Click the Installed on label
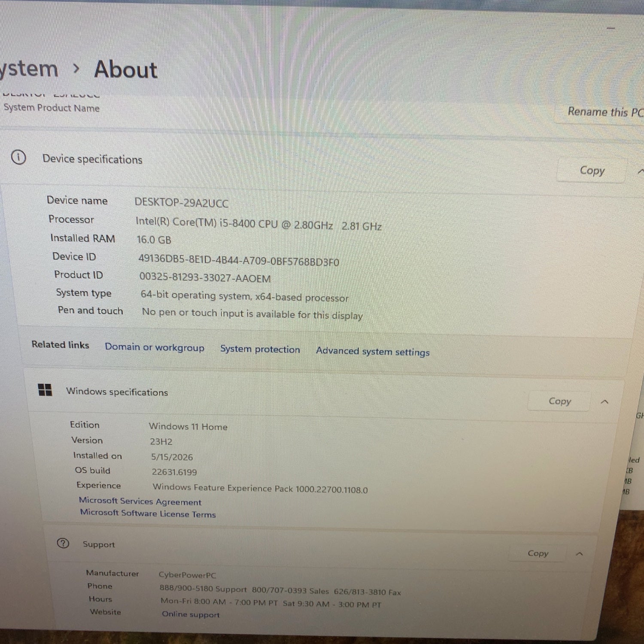Screen dimensions: 644x644 click(97, 456)
